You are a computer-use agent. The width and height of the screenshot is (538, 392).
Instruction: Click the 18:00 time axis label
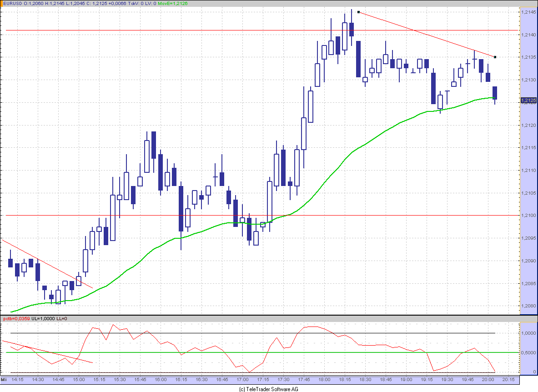(324, 380)
